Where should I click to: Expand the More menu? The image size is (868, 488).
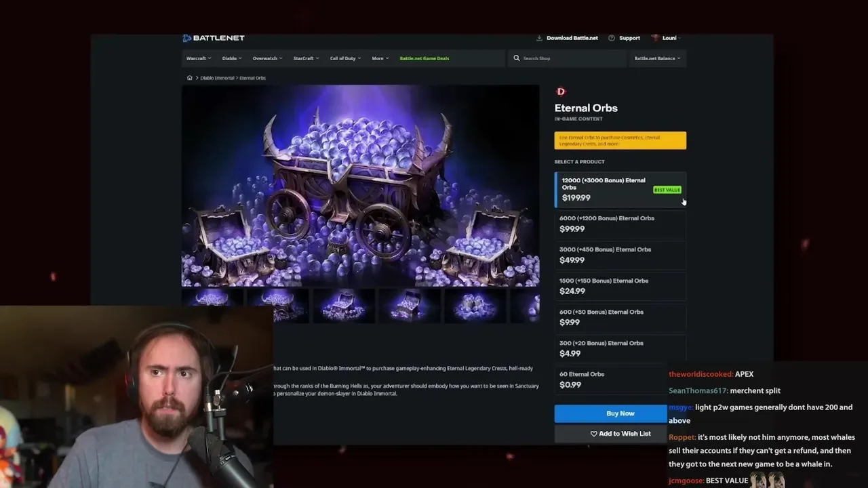(380, 58)
